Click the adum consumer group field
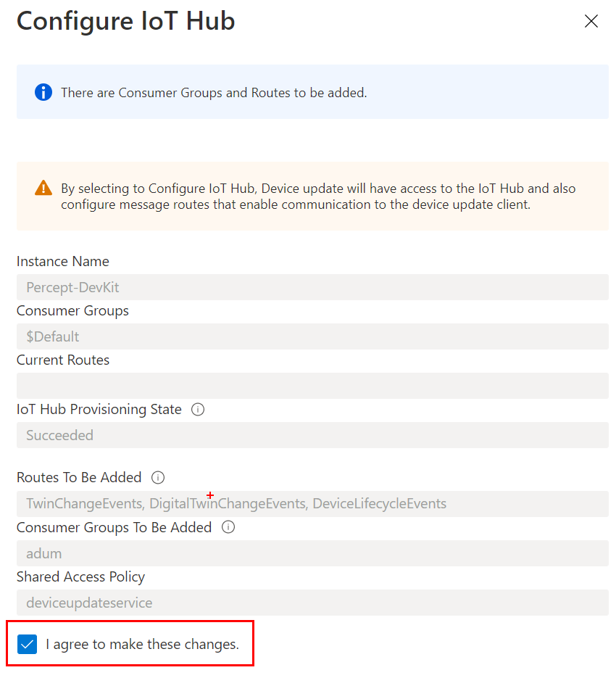Image resolution: width=616 pixels, height=678 pixels. 312,553
